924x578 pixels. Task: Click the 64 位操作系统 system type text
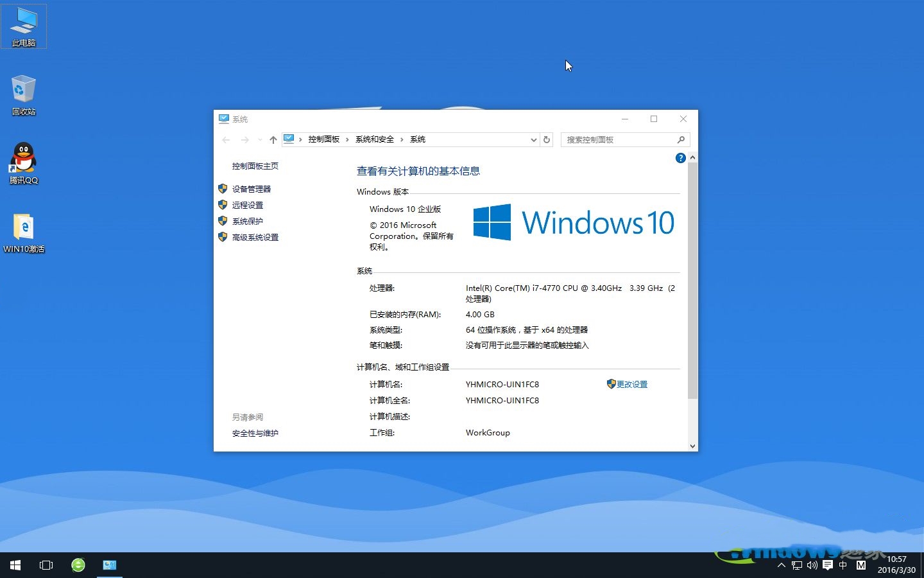(526, 329)
